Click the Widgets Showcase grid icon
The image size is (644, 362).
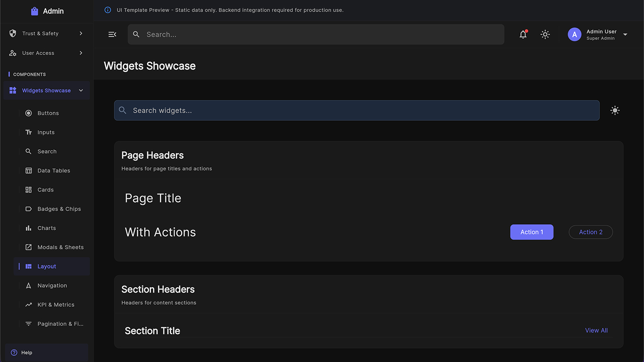tap(13, 90)
